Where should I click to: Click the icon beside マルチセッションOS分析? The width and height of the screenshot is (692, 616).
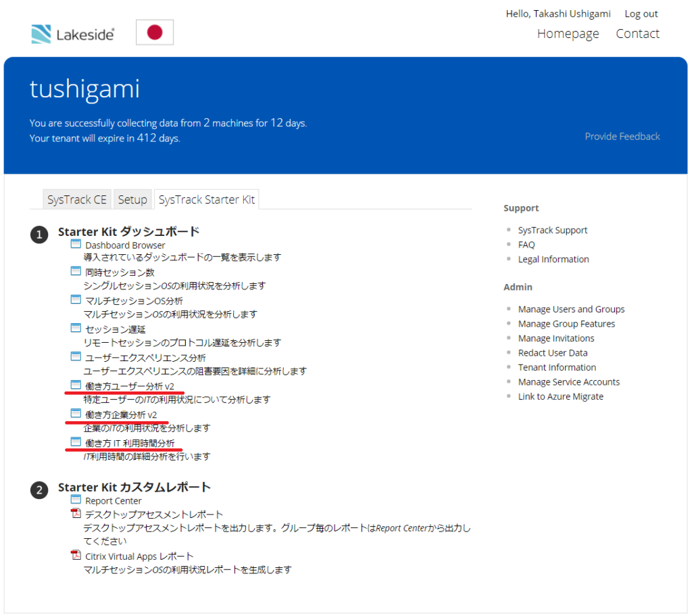[x=76, y=300]
